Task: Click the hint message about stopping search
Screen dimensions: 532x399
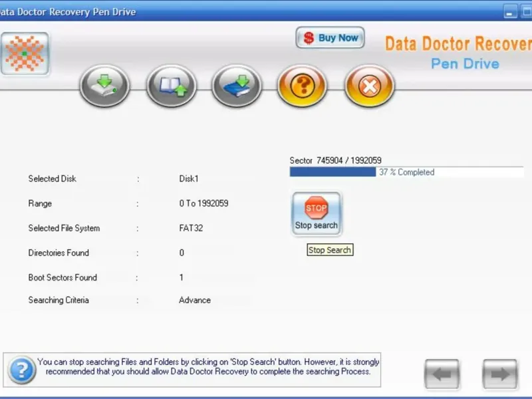Action: pos(208,367)
